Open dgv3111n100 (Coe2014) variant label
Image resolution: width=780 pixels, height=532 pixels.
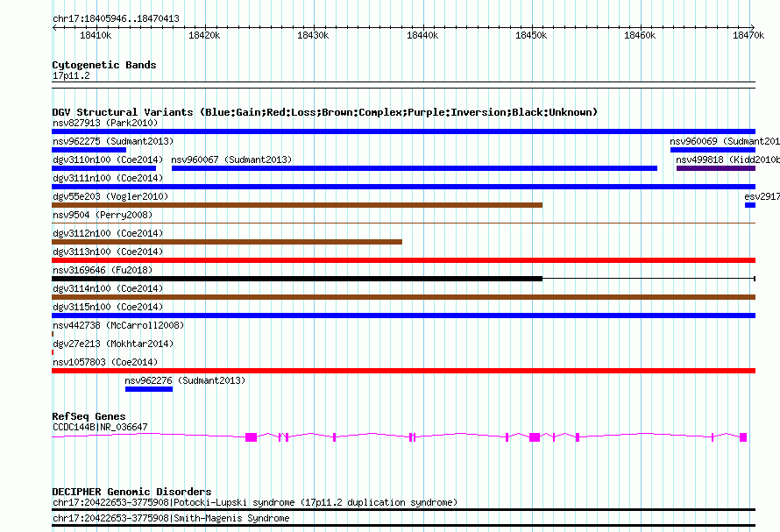(x=108, y=178)
